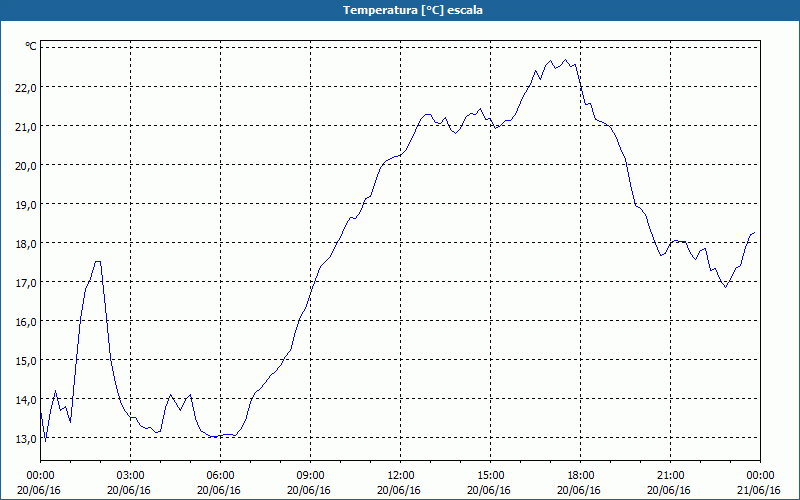800x500 pixels.
Task: Click the 03:00 time label
Action: [x=130, y=476]
